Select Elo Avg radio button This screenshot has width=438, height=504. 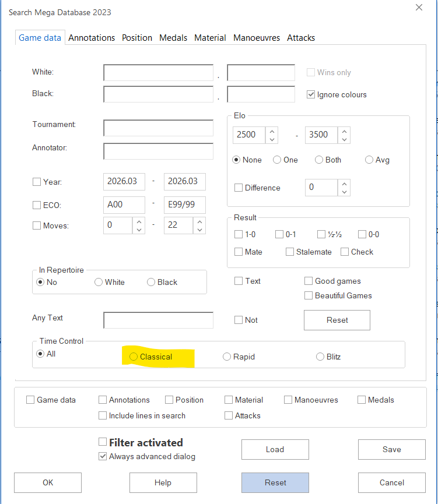click(369, 160)
